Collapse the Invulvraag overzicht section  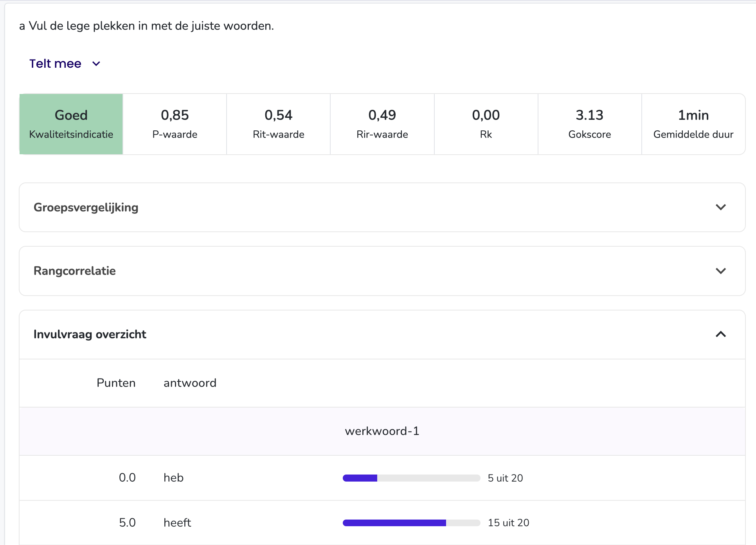(x=382, y=334)
